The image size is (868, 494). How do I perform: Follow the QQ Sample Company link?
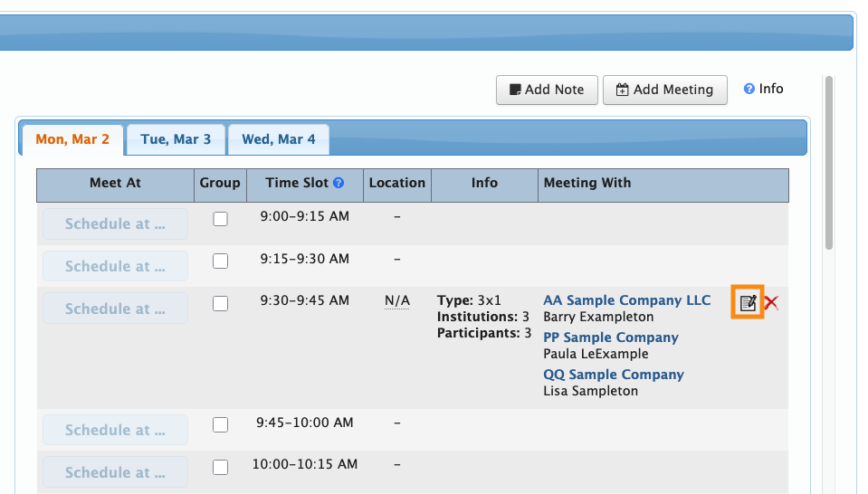point(613,375)
